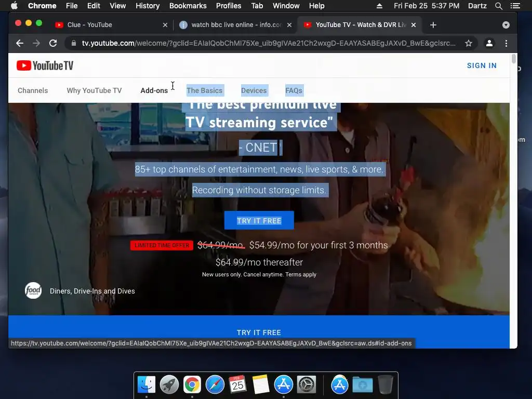Screen dimensions: 532x399
Task: Open Calendar from the dock
Action: point(237,385)
